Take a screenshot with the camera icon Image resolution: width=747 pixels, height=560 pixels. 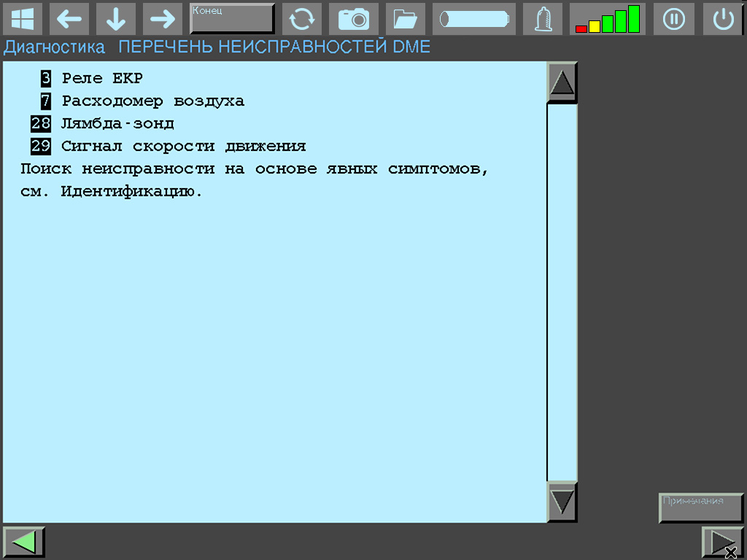tap(353, 19)
